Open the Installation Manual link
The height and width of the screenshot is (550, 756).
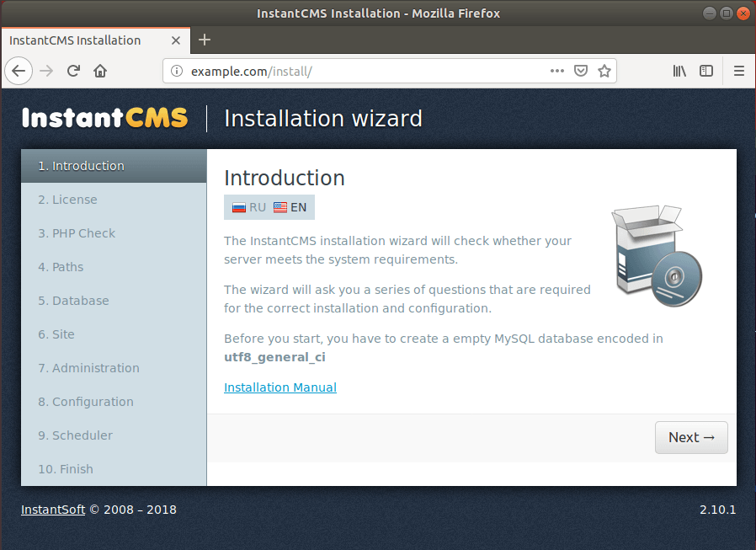pyautogui.click(x=280, y=387)
